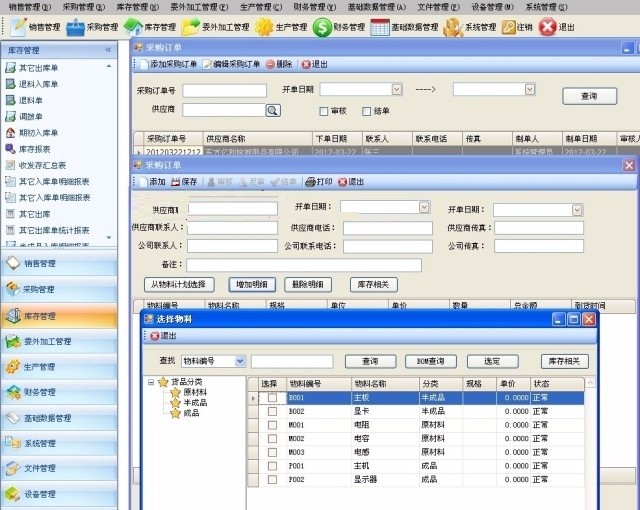This screenshot has width=640, height=510.
Task: Click the red 退出 toolbar icon
Action: (x=547, y=27)
